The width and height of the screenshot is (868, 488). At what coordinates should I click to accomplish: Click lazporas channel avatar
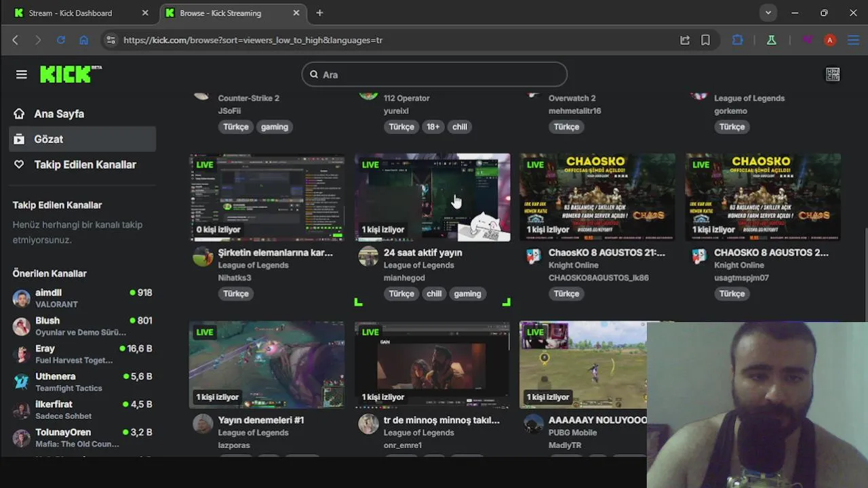coord(203,424)
